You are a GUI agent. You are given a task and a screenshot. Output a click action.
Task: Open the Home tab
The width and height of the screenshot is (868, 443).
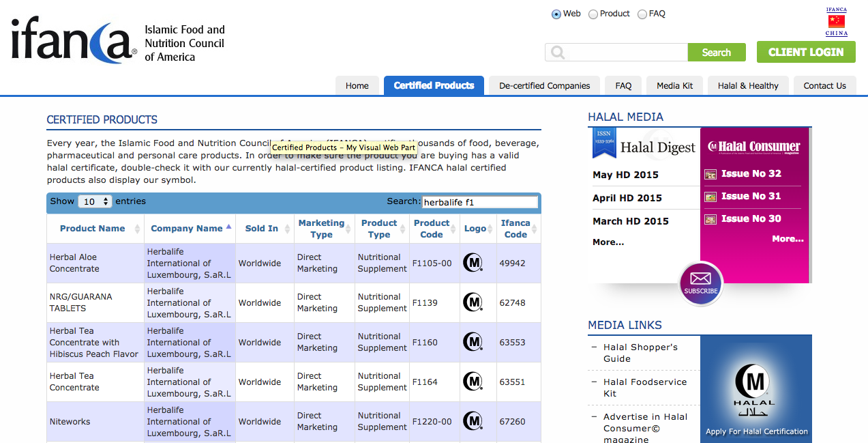357,85
